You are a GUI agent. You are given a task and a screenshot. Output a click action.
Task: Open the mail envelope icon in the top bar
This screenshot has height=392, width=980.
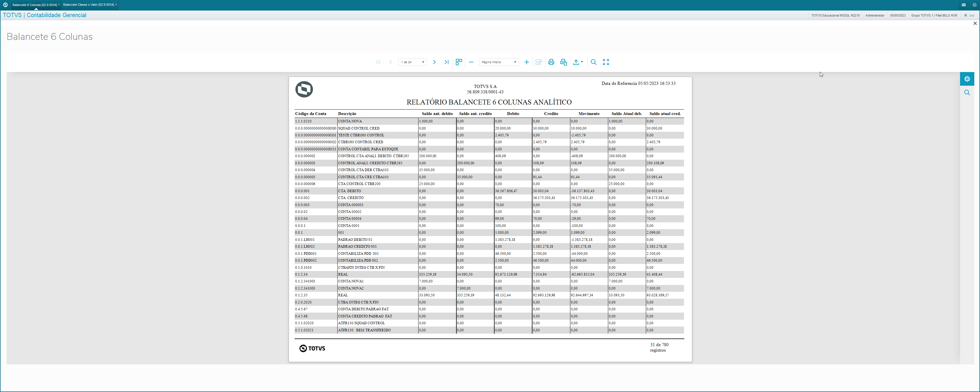click(964, 5)
